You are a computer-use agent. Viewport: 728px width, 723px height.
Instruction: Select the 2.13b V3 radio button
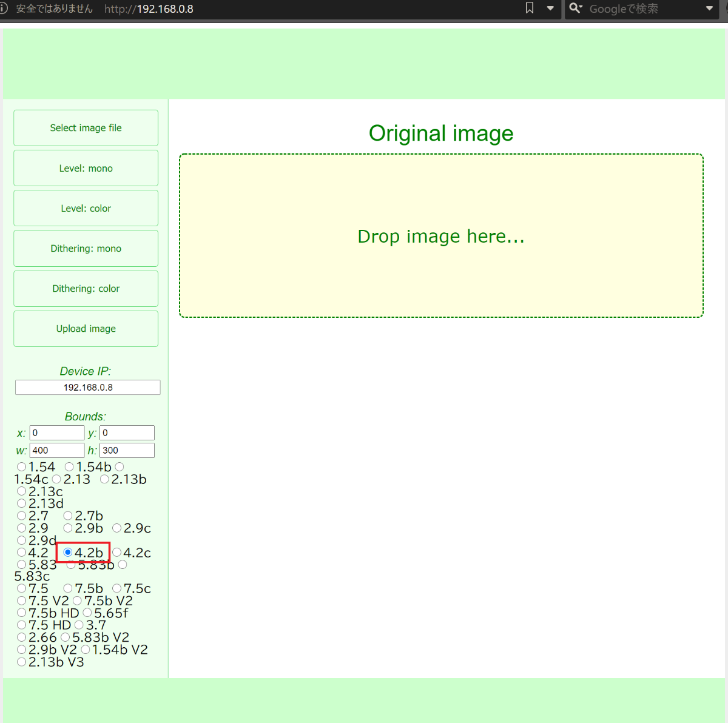pos(22,662)
